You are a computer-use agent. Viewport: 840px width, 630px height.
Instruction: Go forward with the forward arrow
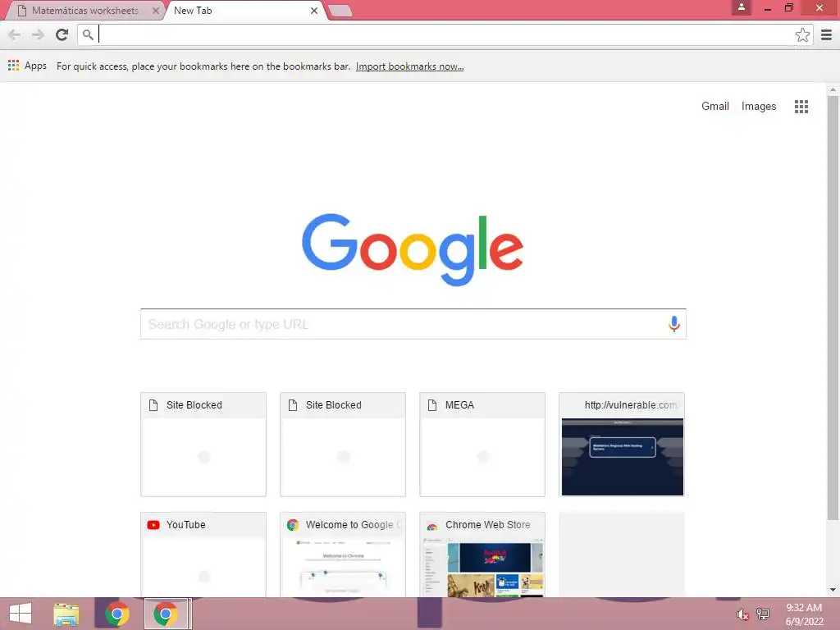(x=38, y=34)
